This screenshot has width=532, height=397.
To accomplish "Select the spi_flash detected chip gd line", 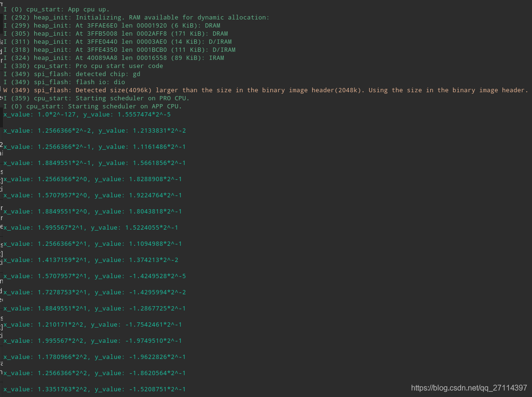I will click(71, 74).
